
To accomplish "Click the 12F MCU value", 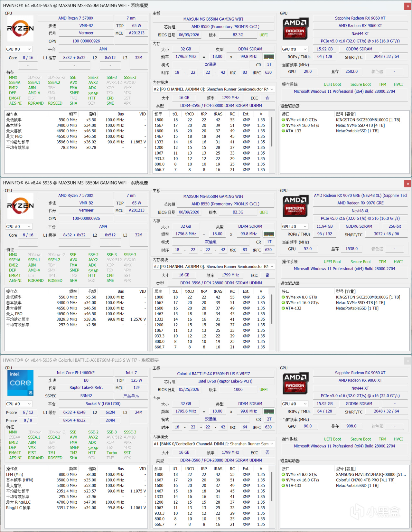I will (x=136, y=388).
